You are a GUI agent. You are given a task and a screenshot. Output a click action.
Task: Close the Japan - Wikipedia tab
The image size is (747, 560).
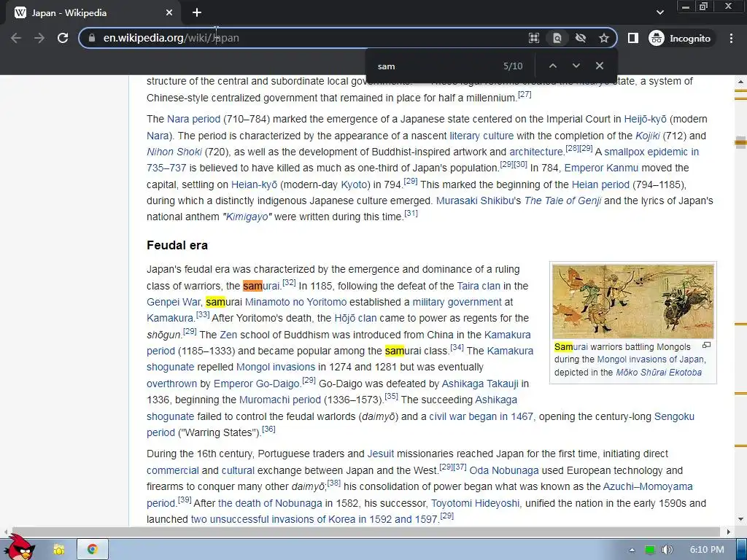click(169, 13)
